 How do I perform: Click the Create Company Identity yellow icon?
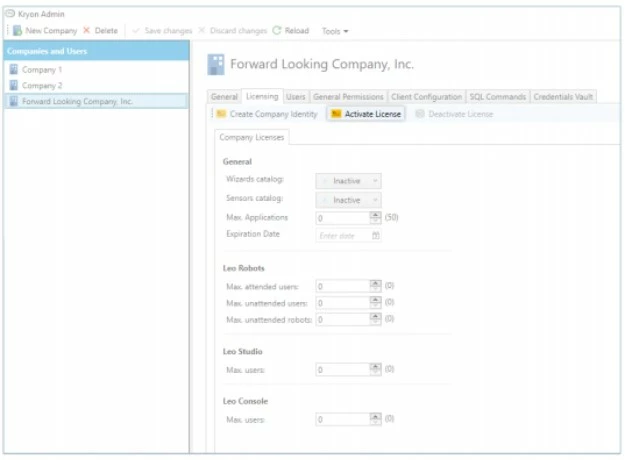221,114
